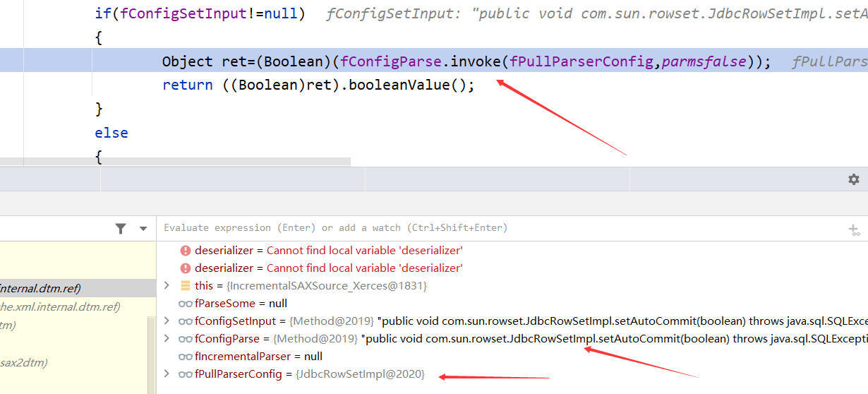
Task: Click the editor horizontal scrollbar
Action: point(175,162)
